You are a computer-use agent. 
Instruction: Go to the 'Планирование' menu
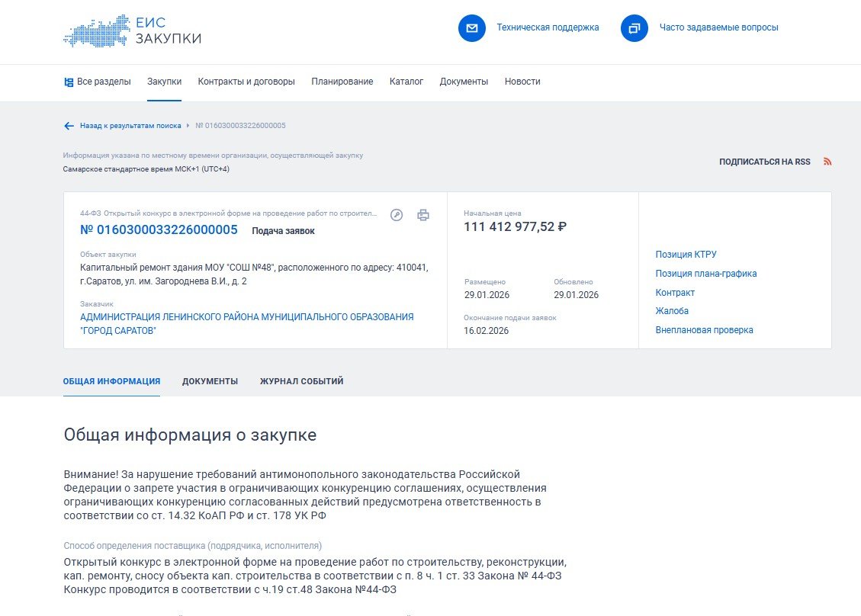click(342, 82)
